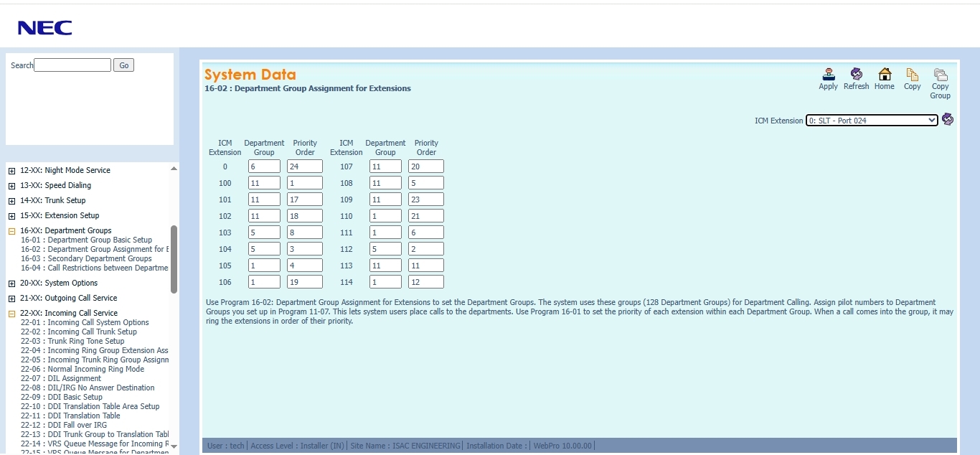Click the Apply stamp icon
Screen dimensions: 980x455
tap(828, 75)
